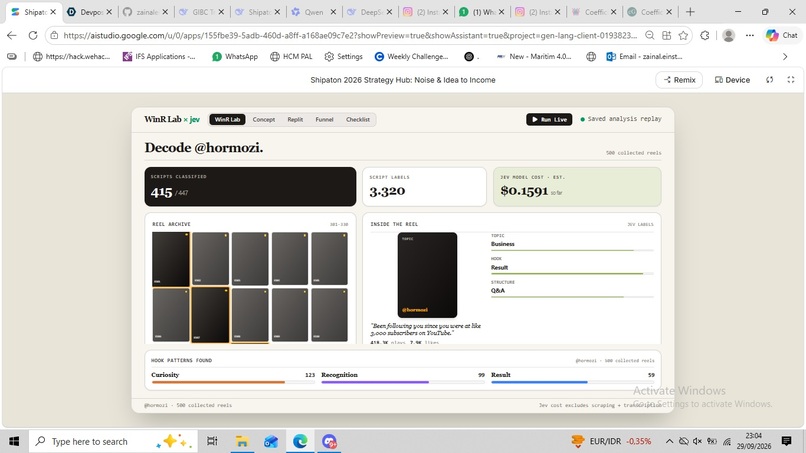806x453 pixels.
Task: Select the WinR Lab tab
Action: pos(227,119)
